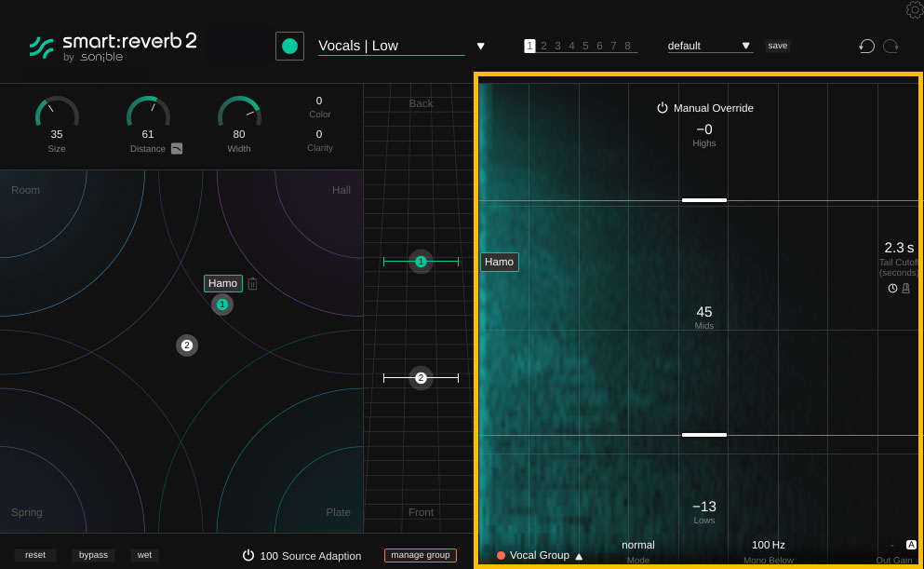Image resolution: width=924 pixels, height=569 pixels.
Task: Expand the Vocal Group menu triangle
Action: tap(579, 556)
